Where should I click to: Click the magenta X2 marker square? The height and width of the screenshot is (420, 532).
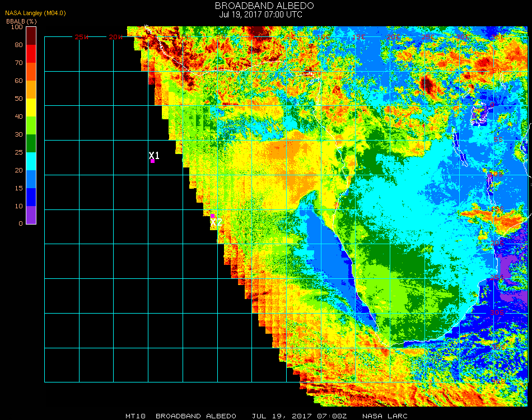212,216
